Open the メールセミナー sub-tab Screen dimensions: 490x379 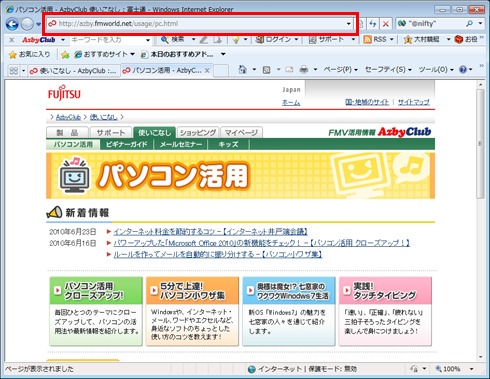181,144
